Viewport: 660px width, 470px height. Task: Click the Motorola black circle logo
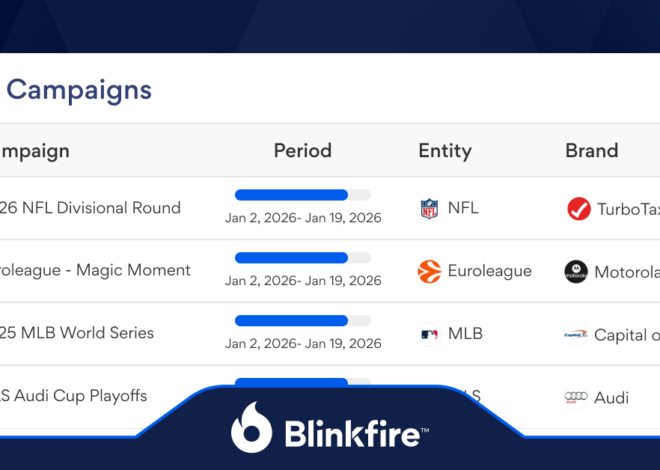(576, 271)
